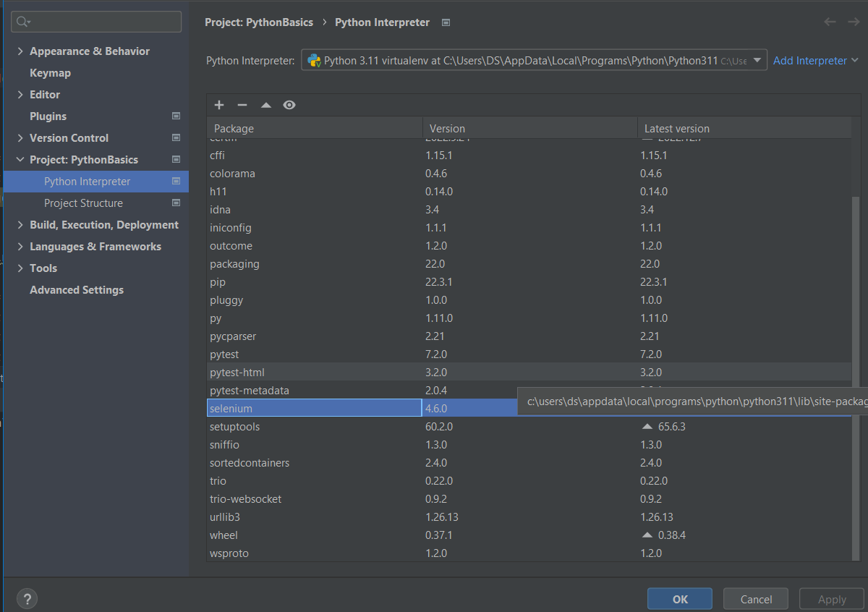Select the sniffio package row
The image size is (868, 612).
coord(528,445)
